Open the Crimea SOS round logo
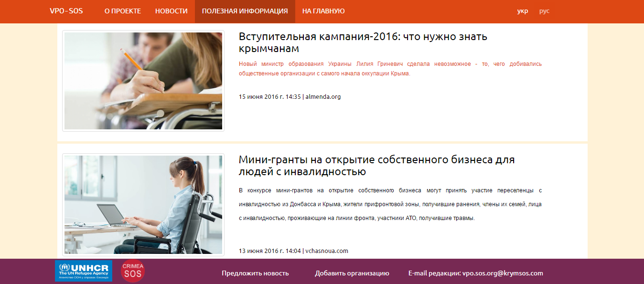Viewport: 644px width, 284px height. (x=133, y=271)
